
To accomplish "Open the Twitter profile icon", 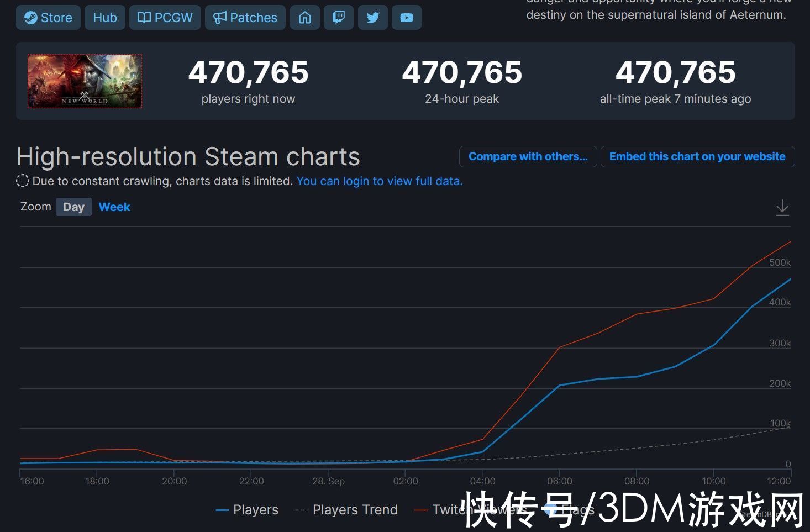I will [373, 18].
